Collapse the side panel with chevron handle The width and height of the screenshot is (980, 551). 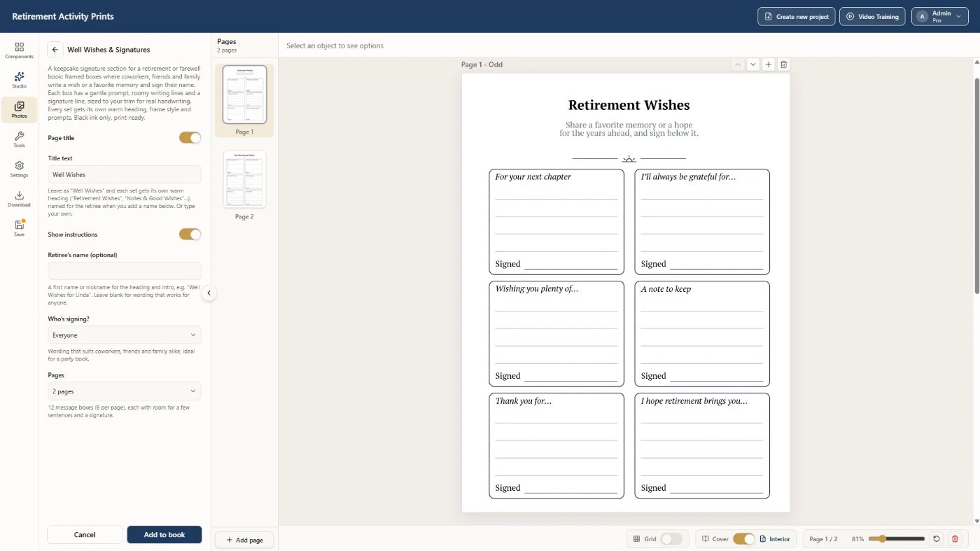tap(209, 293)
